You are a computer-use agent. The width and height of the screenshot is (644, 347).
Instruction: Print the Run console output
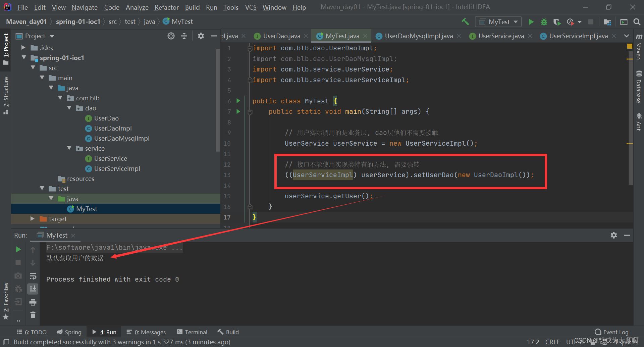tap(33, 302)
